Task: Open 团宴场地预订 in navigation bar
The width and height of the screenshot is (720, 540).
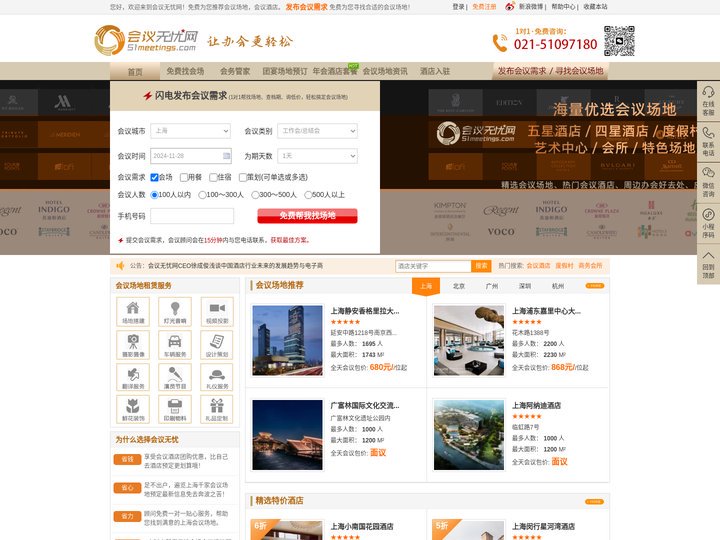Action: coord(285,71)
